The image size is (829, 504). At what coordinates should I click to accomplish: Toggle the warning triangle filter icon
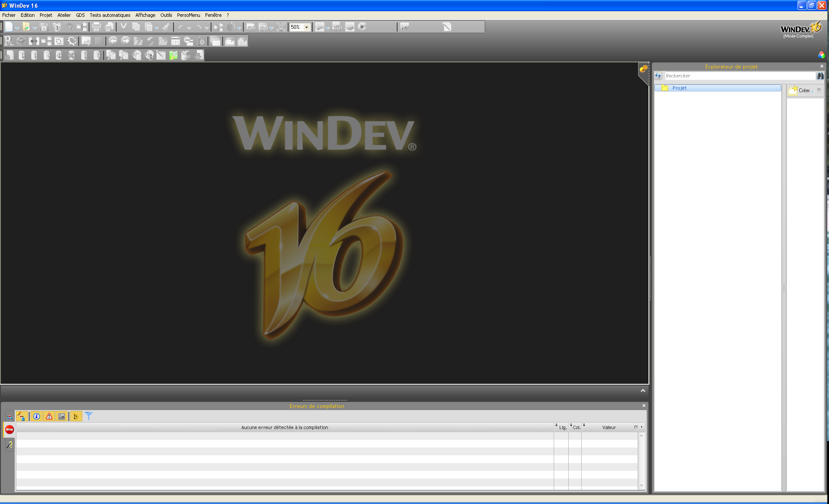tap(49, 416)
